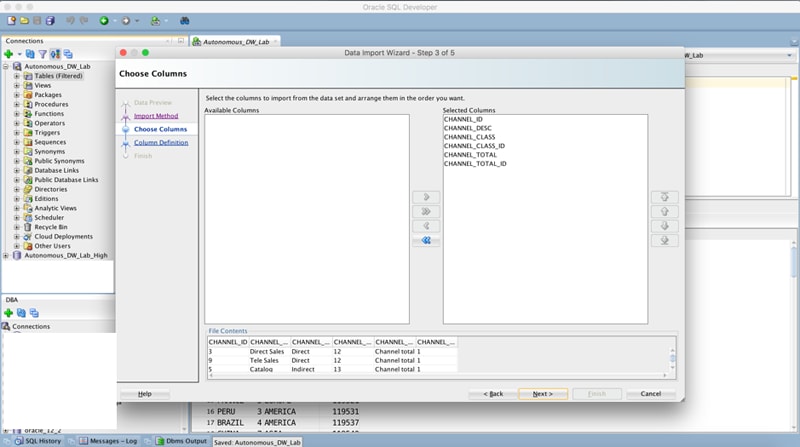
Task: Click the move selected column left arrow
Action: click(426, 226)
